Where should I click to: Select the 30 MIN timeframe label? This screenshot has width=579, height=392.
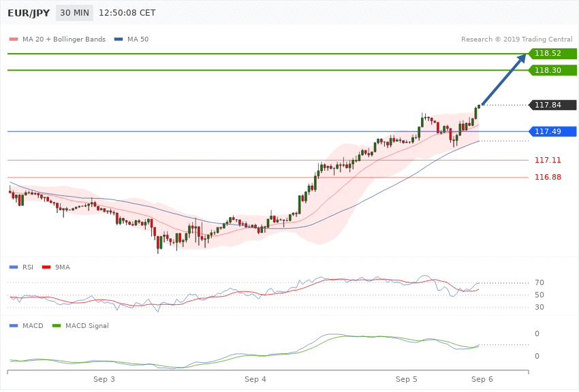click(75, 13)
